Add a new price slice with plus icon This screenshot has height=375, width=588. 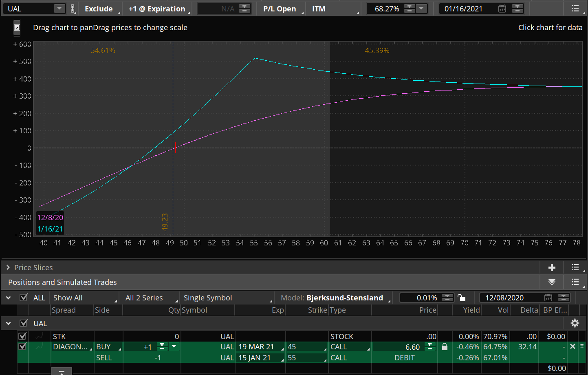pyautogui.click(x=552, y=267)
